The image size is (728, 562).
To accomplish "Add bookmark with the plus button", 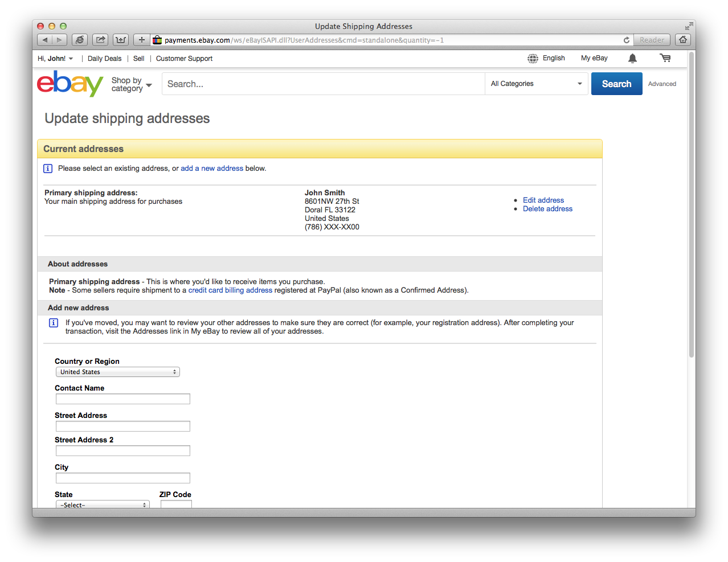I will pos(142,40).
